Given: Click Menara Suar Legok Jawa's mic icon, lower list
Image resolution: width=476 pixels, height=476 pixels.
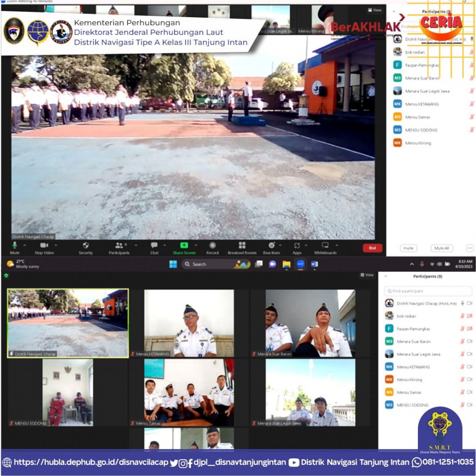Looking at the screenshot, I should (462, 354).
